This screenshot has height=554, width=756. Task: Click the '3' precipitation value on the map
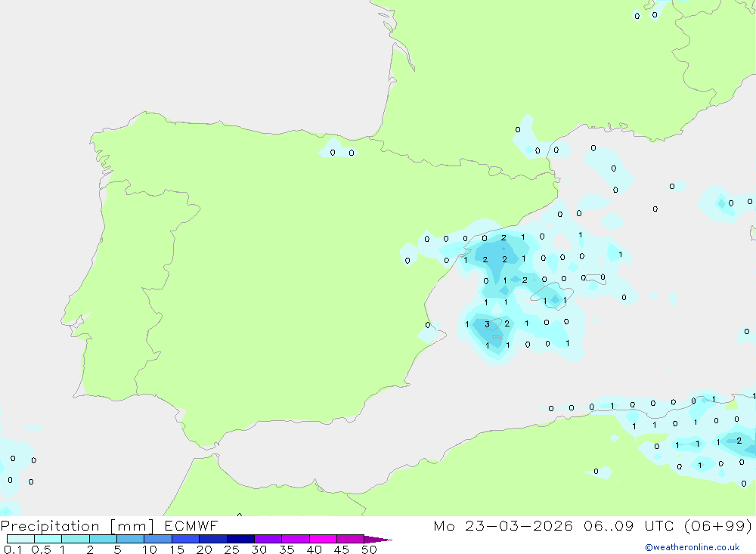tap(488, 324)
